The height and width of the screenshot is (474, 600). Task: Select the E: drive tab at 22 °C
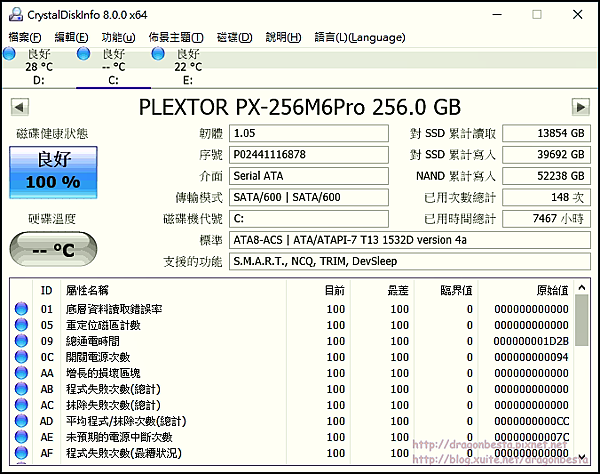(x=188, y=67)
